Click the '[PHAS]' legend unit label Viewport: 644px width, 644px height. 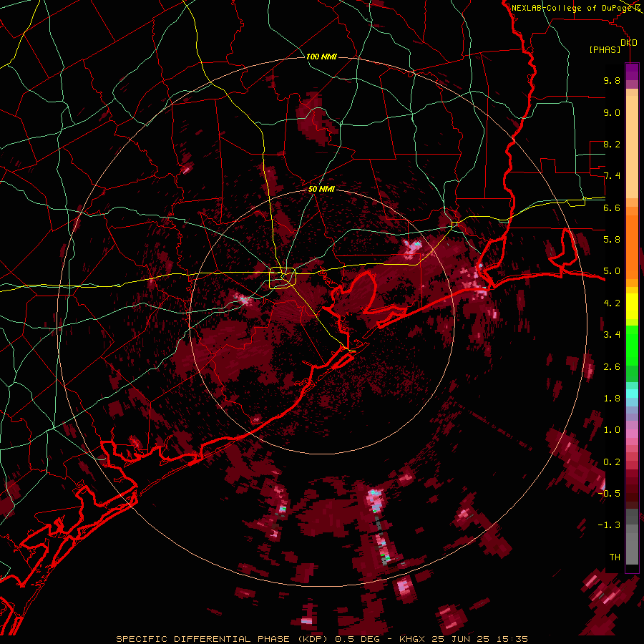click(605, 50)
